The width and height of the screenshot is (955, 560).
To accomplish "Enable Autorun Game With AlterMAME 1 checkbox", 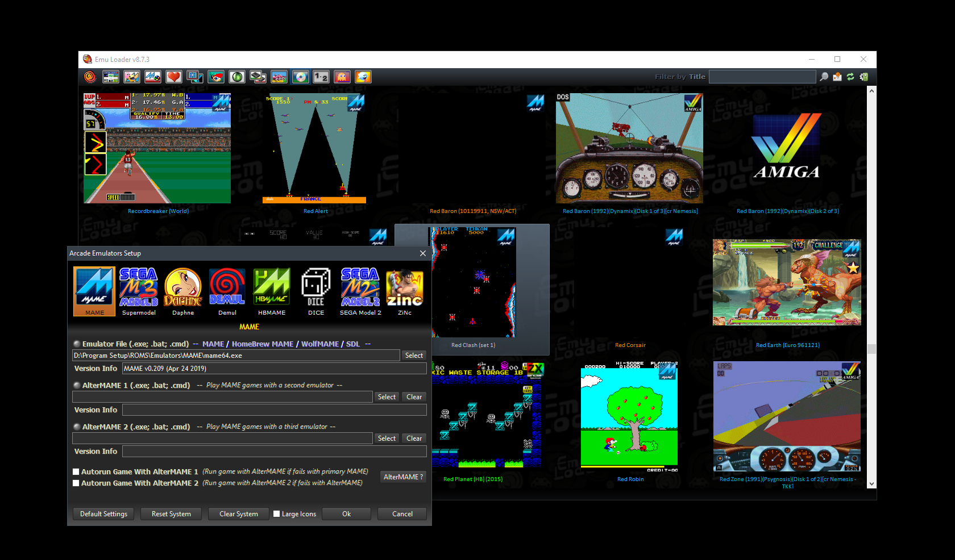I will [76, 471].
